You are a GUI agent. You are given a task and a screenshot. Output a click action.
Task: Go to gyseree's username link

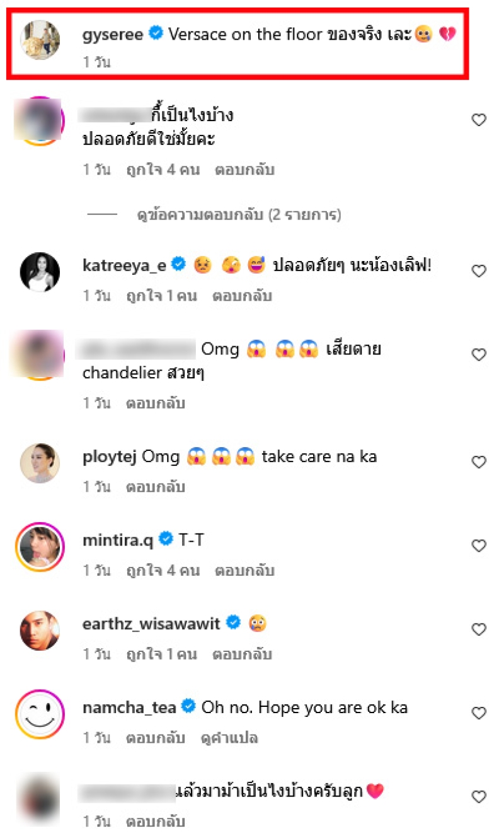coord(113,35)
